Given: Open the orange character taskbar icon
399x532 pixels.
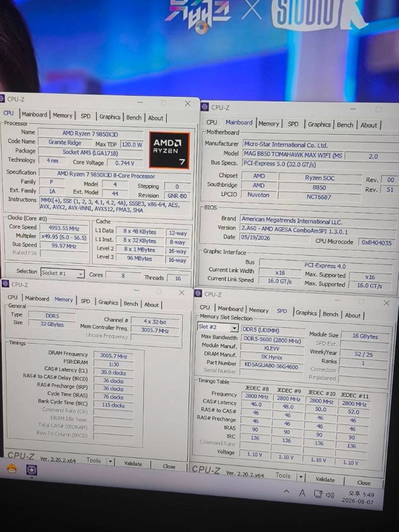Looking at the screenshot, I should click(x=12, y=469).
